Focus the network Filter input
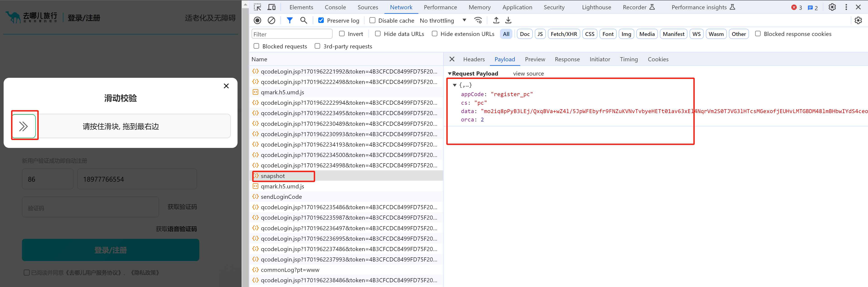Viewport: 868px width, 287px height. click(292, 34)
